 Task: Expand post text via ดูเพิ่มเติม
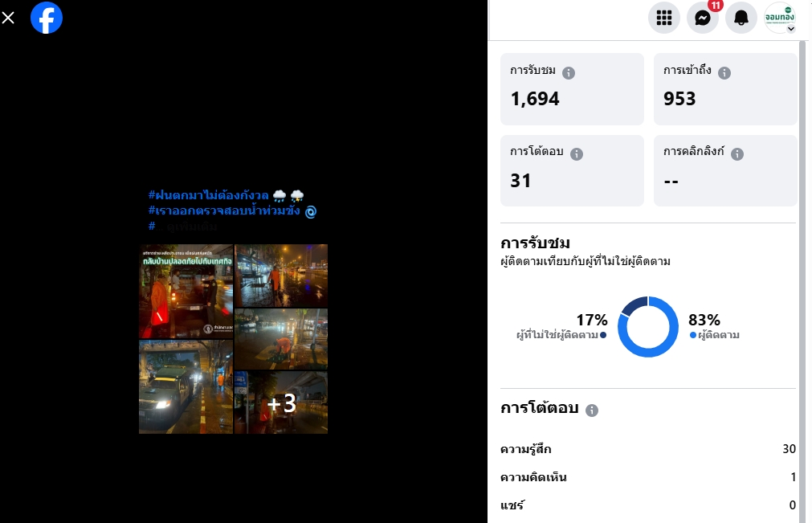pos(192,227)
